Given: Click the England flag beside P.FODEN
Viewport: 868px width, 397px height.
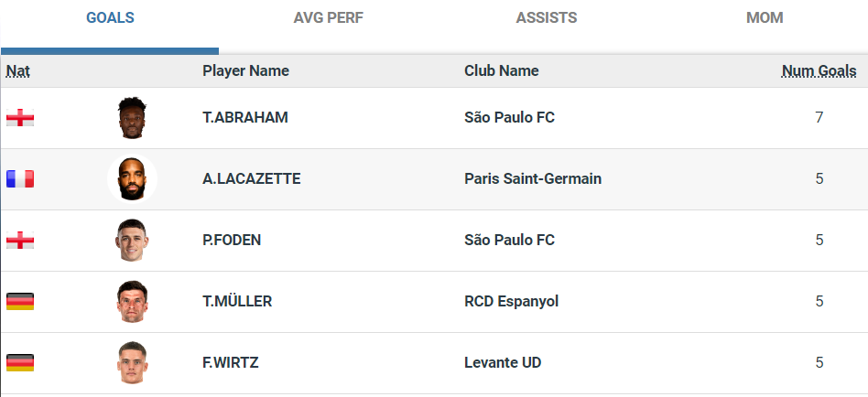Looking at the screenshot, I should 20,241.
